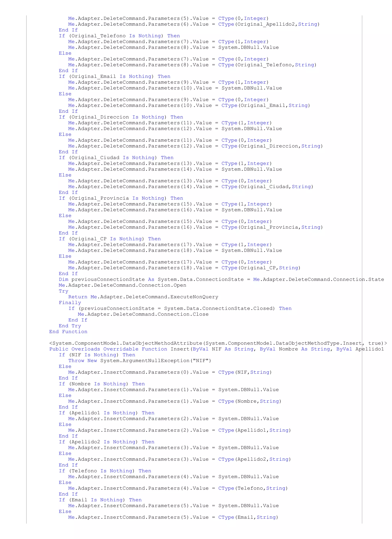Click the "End Function" line

tap(68, 332)
